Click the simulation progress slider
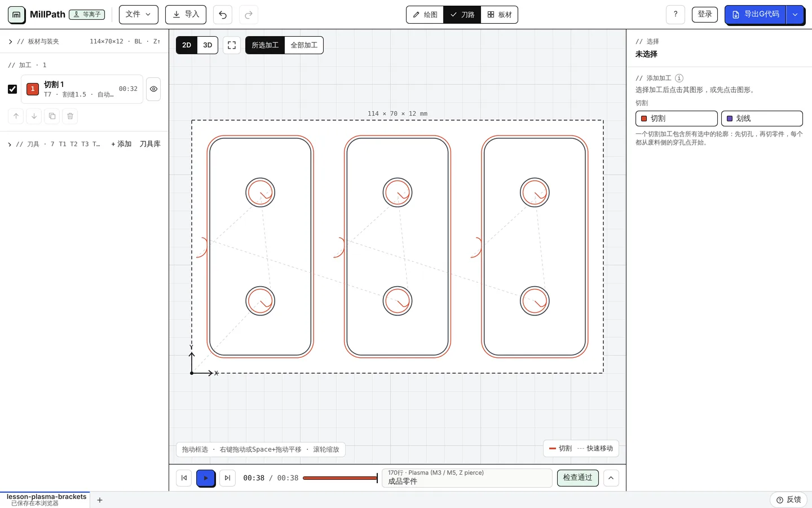 pos(340,478)
